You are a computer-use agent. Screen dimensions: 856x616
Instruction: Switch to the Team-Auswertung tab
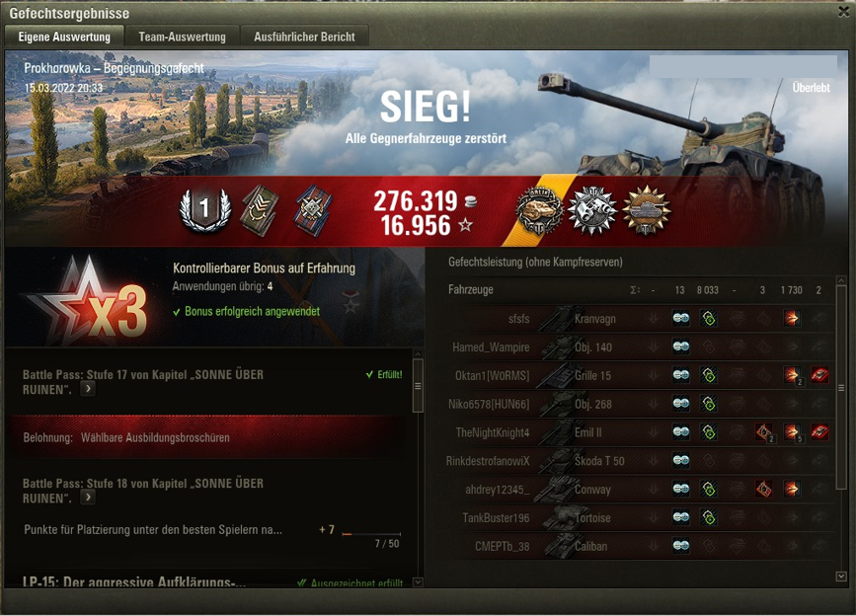(182, 37)
